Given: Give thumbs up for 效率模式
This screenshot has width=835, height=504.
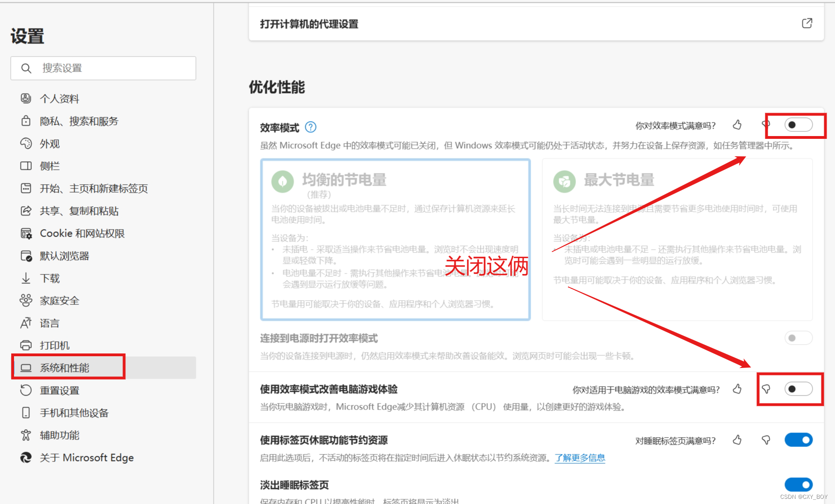Looking at the screenshot, I should pyautogui.click(x=737, y=125).
